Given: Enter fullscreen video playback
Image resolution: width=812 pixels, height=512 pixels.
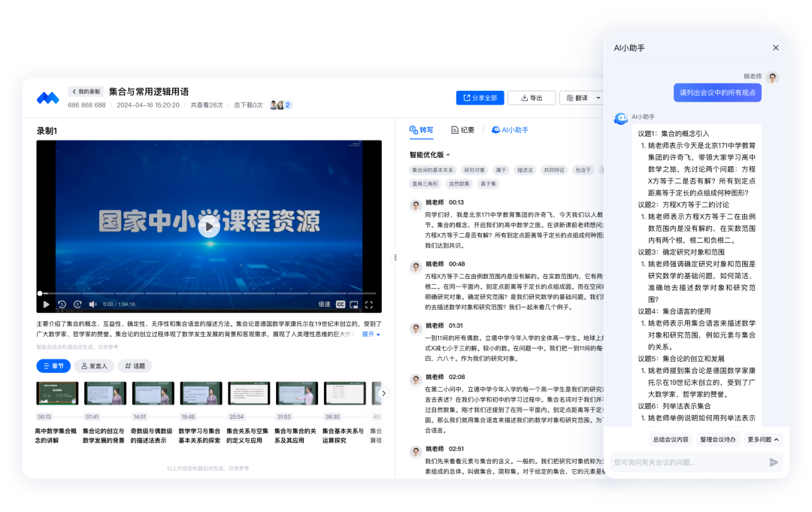Looking at the screenshot, I should tap(369, 304).
